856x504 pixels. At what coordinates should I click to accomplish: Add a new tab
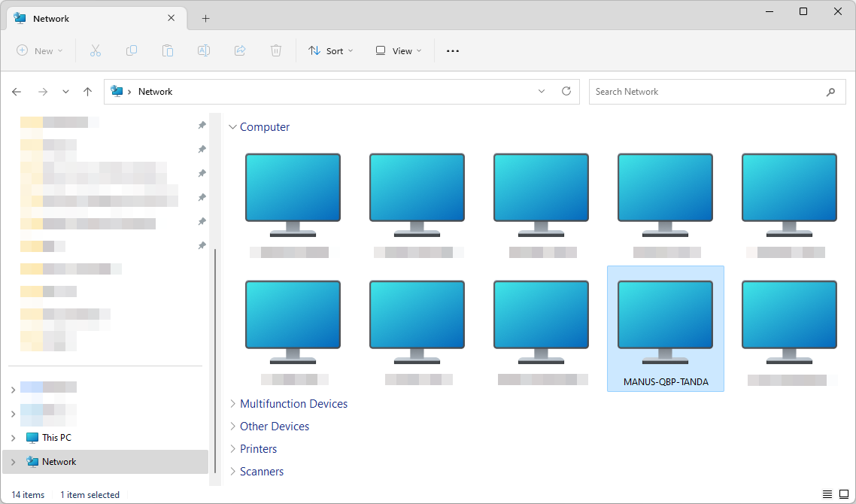coord(205,19)
